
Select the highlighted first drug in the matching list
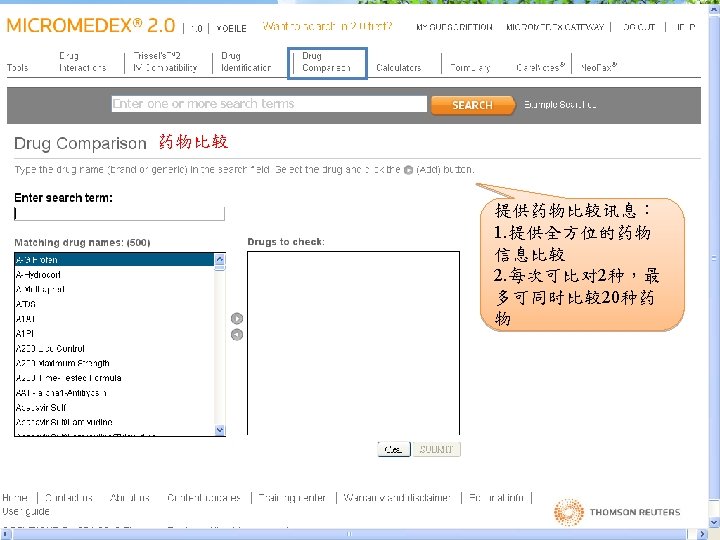pos(114,260)
